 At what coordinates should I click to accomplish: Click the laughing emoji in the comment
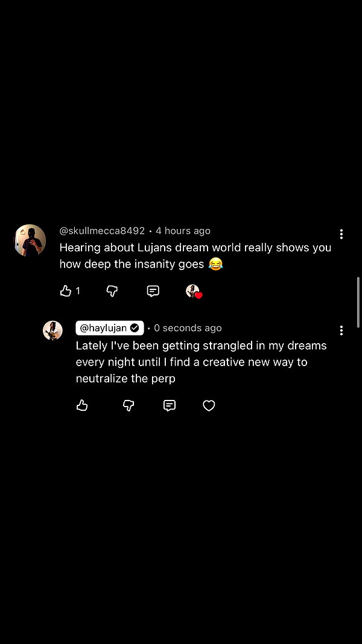(x=215, y=263)
